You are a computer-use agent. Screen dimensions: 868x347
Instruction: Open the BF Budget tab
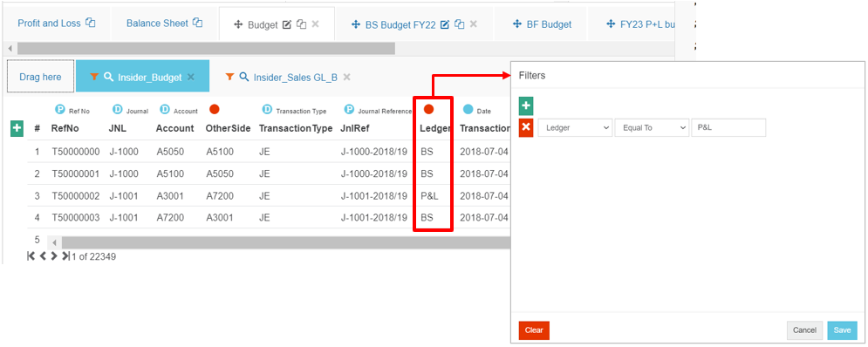point(549,24)
